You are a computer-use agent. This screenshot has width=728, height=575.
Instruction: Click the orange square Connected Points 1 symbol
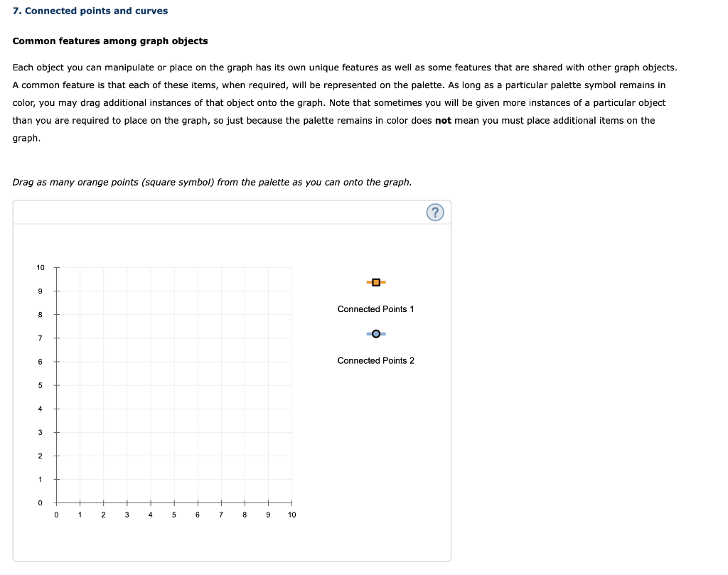point(376,282)
